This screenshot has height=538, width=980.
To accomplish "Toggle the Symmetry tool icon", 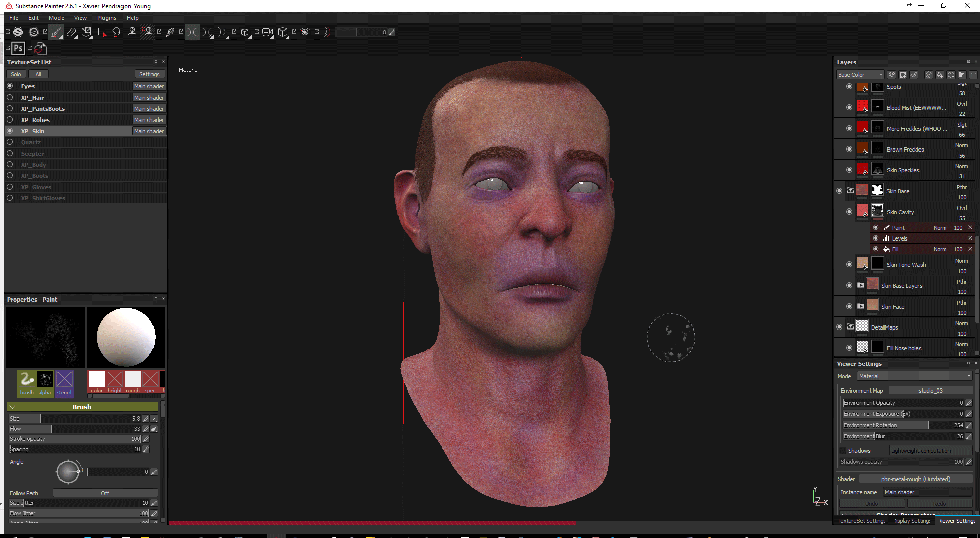I will (192, 32).
